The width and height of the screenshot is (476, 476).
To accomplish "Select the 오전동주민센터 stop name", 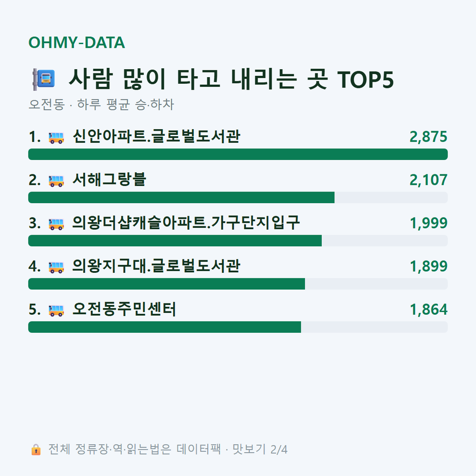I will pyautogui.click(x=124, y=309).
